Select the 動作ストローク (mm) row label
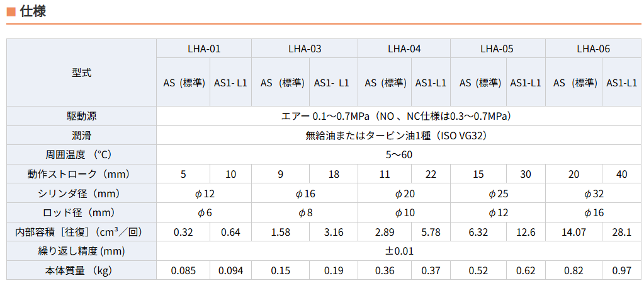Viewport: 644px width, 283px height. [x=81, y=174]
